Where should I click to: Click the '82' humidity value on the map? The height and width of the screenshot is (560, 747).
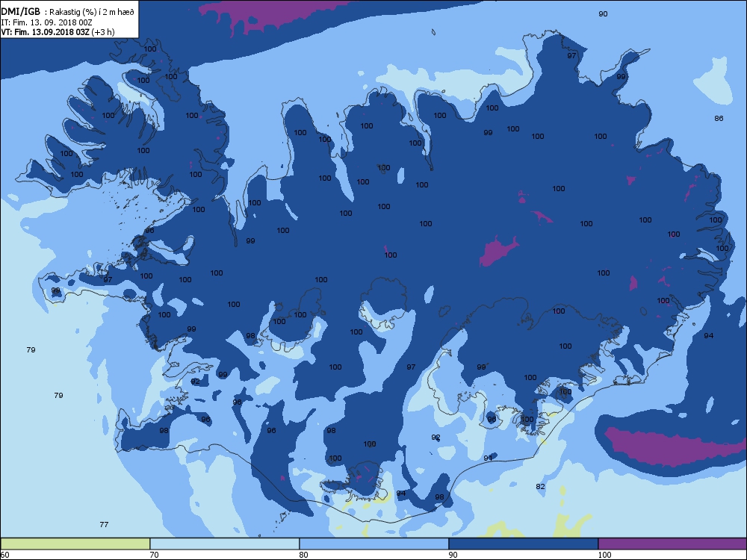[x=540, y=486]
